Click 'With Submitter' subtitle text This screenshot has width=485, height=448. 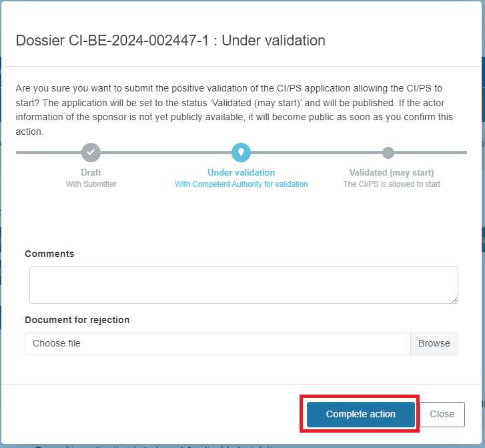pyautogui.click(x=91, y=184)
